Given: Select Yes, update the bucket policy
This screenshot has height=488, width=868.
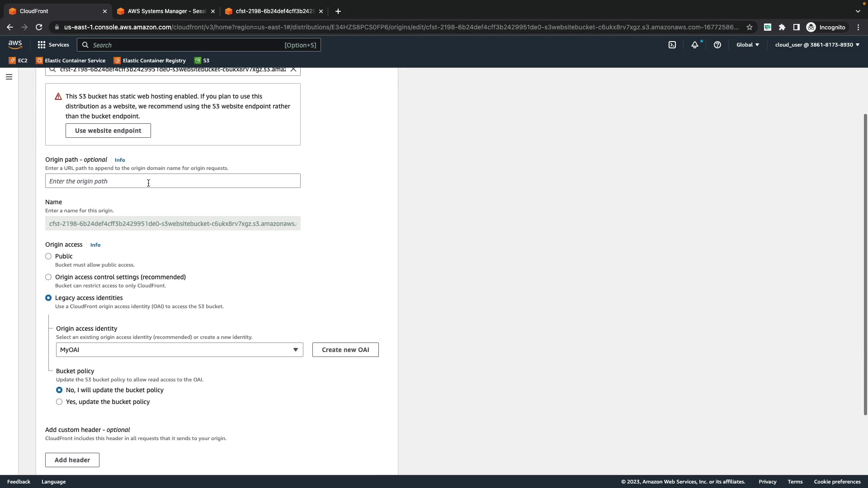Looking at the screenshot, I should pos(59,402).
